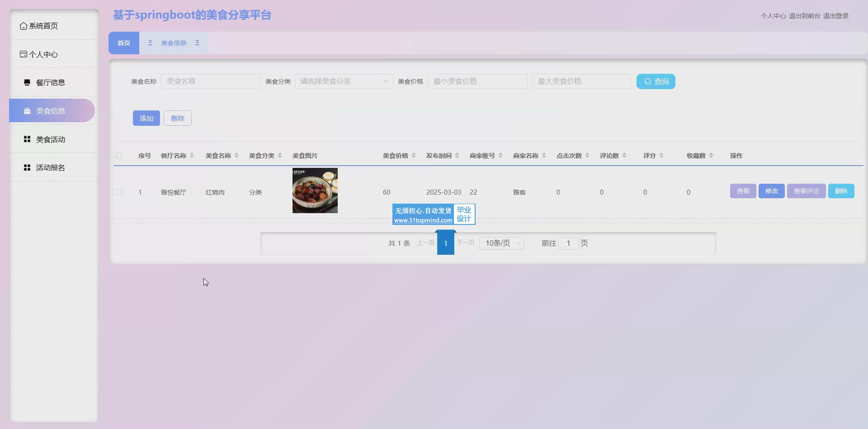Image resolution: width=868 pixels, height=429 pixels.
Task: Click the 添加 button
Action: point(146,118)
